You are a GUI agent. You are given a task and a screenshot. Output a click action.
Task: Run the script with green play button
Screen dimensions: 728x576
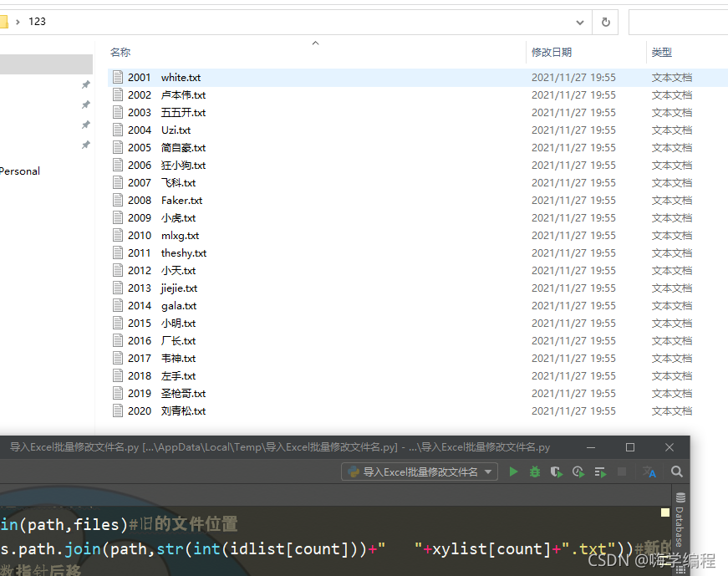[513, 472]
